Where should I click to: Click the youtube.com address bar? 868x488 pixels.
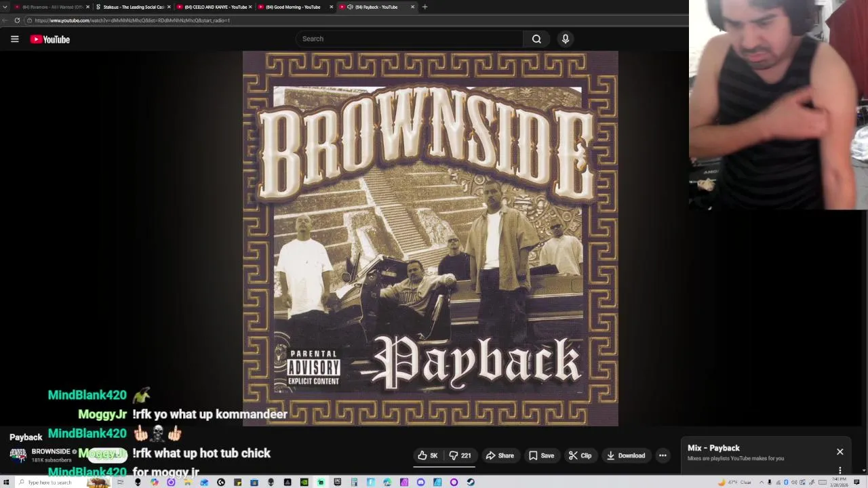click(x=356, y=20)
